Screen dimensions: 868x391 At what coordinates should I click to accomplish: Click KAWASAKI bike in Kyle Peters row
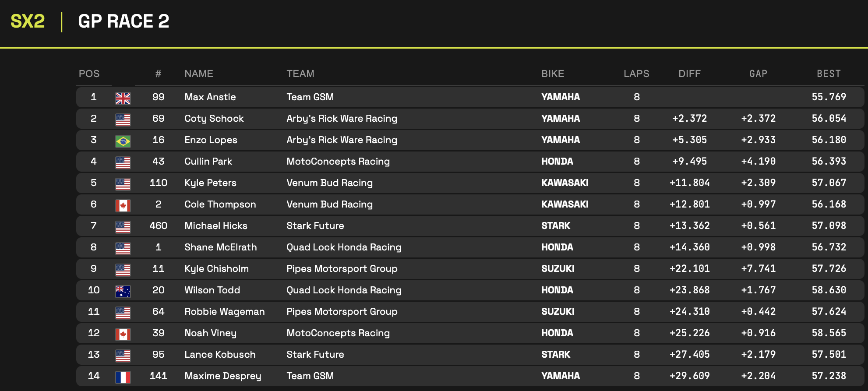(x=565, y=183)
